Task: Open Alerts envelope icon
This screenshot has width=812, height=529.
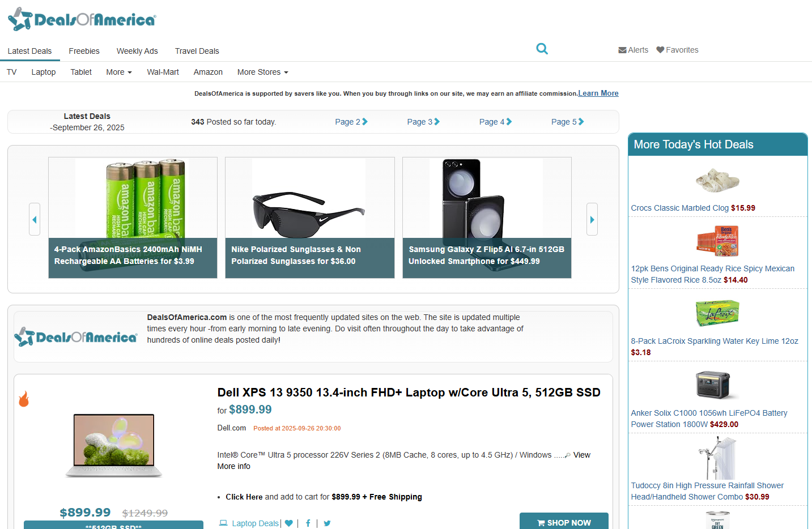Action: pos(622,50)
